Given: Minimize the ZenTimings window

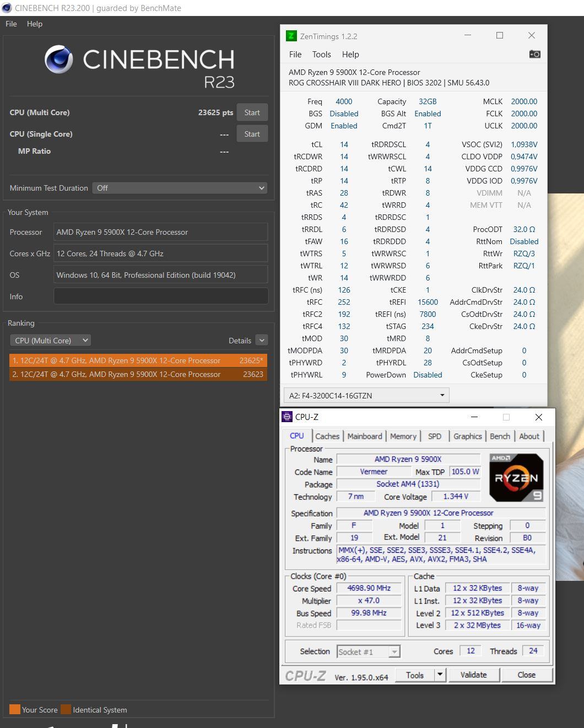Looking at the screenshot, I should point(468,35).
